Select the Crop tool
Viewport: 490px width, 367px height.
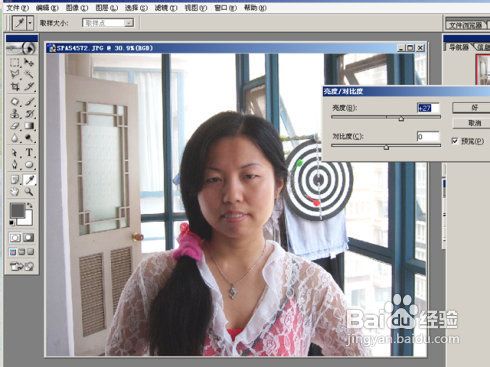tap(15, 86)
